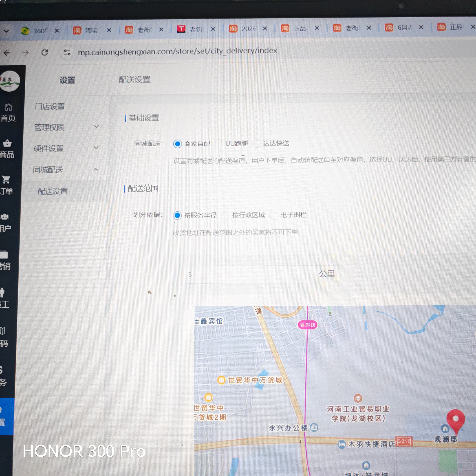Expand the 硬件设置 menu chevron

point(96,148)
